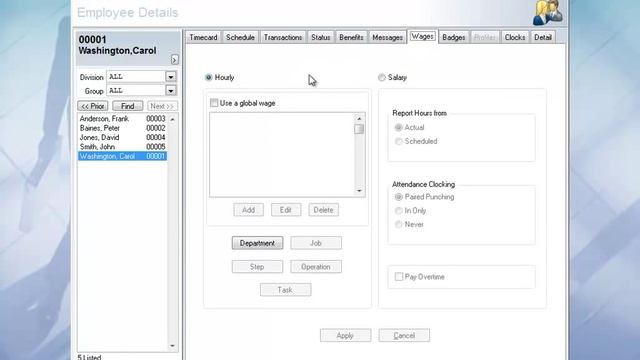Open the Badges tab
Screen dimensions: 640x360
(453, 37)
